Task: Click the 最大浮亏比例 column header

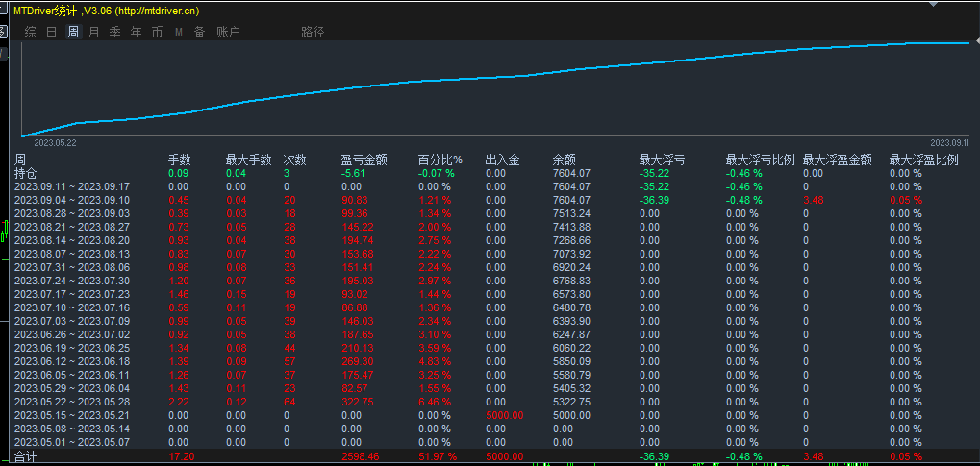Action: 760,159
